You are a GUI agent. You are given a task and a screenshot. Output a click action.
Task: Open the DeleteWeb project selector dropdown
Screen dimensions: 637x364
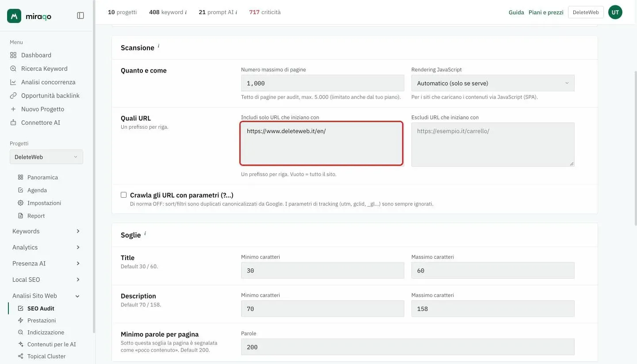tap(46, 157)
